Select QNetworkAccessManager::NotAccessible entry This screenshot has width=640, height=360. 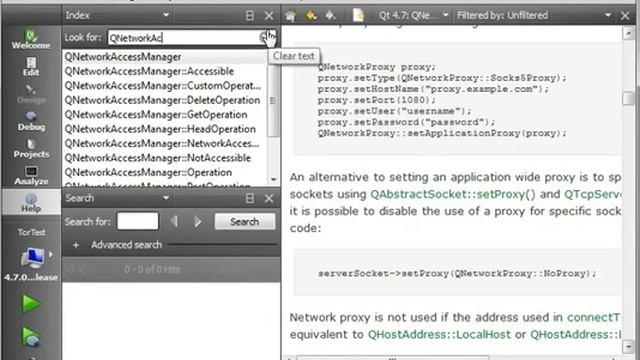tap(164, 158)
